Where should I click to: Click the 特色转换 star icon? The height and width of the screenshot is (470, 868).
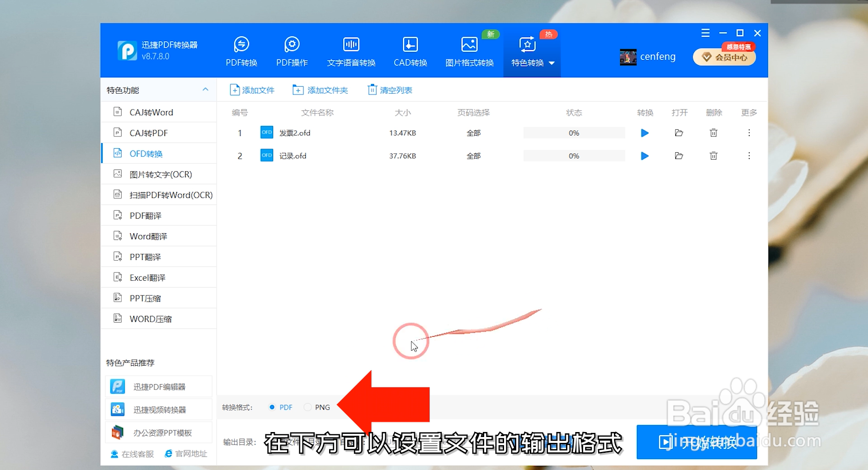pos(528,44)
